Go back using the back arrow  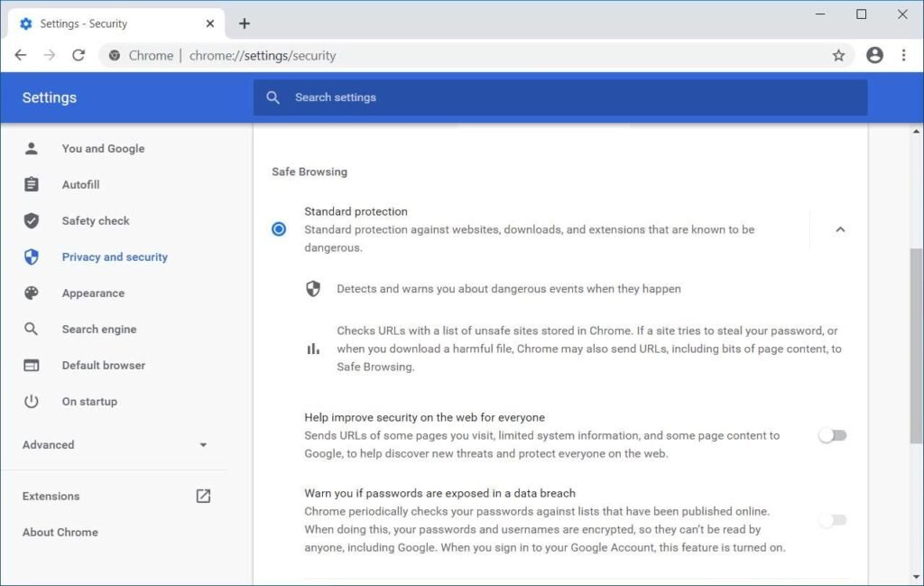coord(21,55)
